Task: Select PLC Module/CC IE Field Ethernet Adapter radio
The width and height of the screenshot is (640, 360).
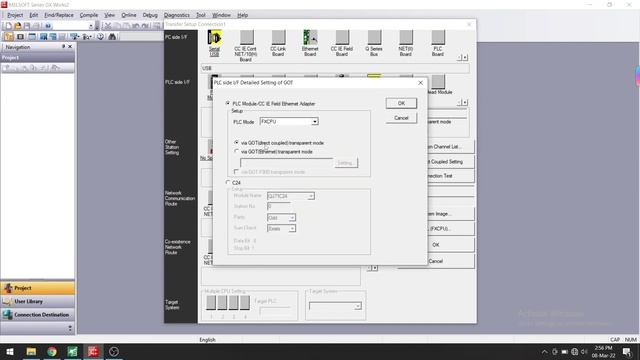Action: tap(228, 103)
